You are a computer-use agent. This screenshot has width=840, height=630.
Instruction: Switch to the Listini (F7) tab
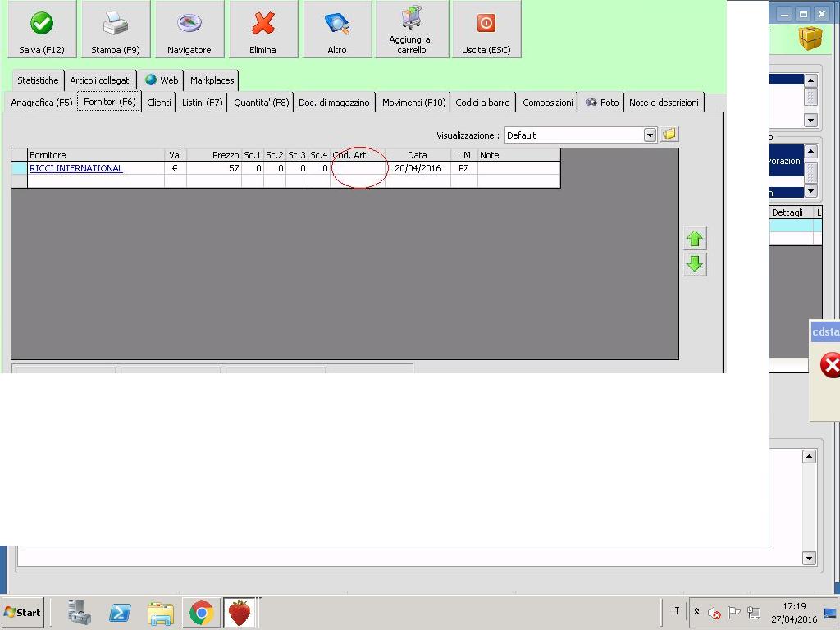pyautogui.click(x=202, y=103)
